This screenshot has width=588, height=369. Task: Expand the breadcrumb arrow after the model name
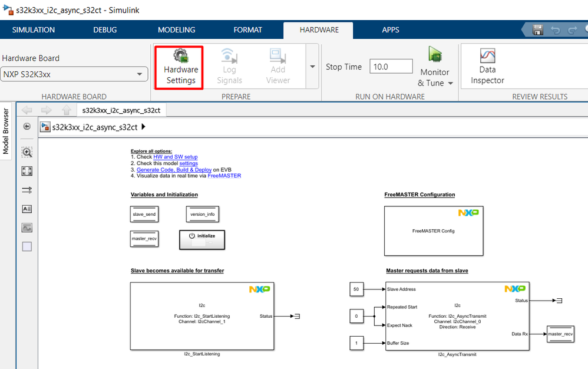(143, 127)
